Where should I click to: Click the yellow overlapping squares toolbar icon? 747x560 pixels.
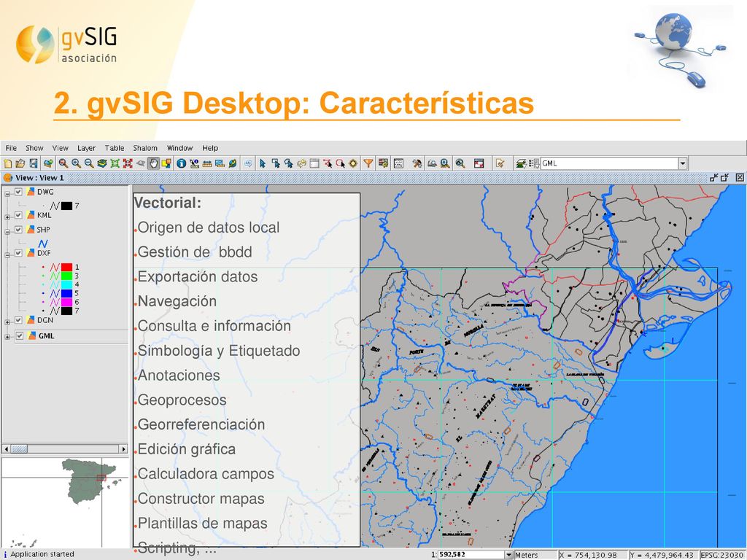coord(166,163)
